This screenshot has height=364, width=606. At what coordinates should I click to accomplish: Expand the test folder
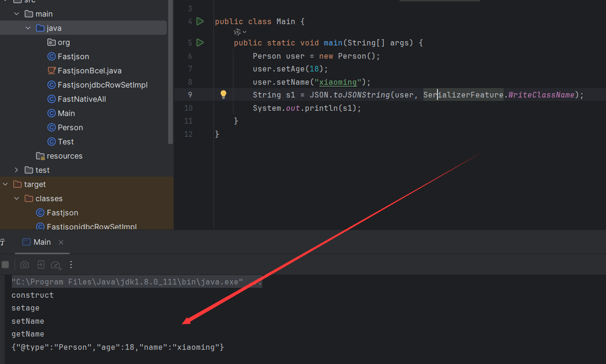tap(17, 170)
